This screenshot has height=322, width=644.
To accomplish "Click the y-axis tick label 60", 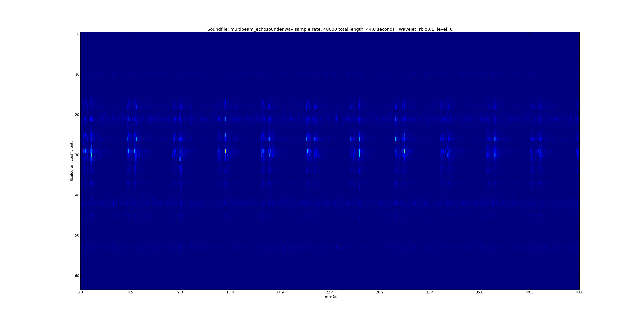I will tap(77, 276).
